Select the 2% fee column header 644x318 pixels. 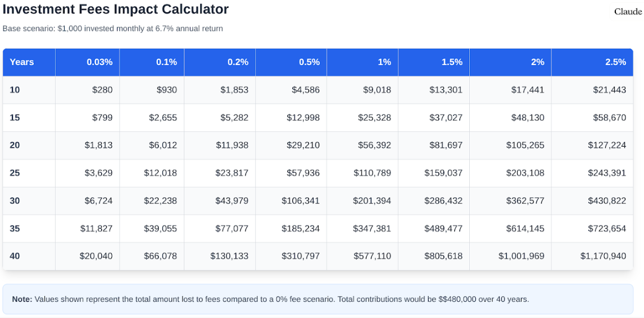click(x=537, y=62)
